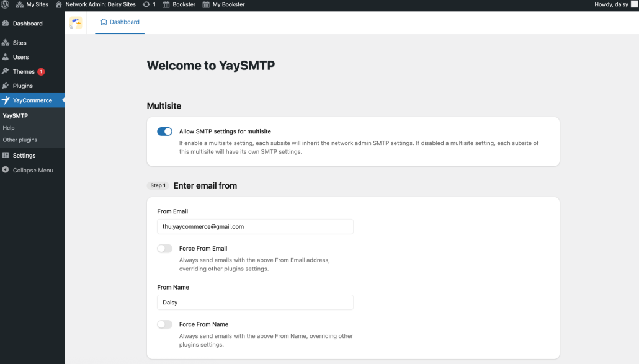Click the From Email input field
This screenshot has width=639, height=364.
[x=254, y=226]
